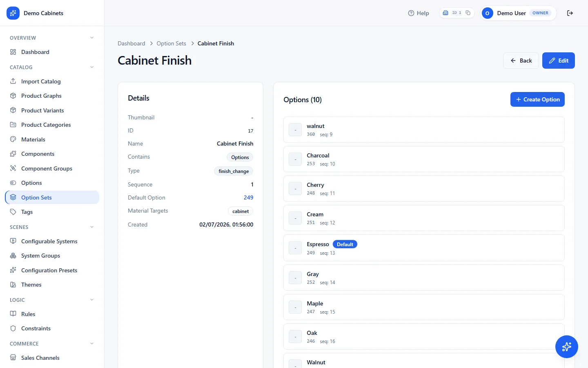Image resolution: width=588 pixels, height=368 pixels.
Task: Click the Cherry option thumbnail placeholder
Action: click(x=295, y=188)
